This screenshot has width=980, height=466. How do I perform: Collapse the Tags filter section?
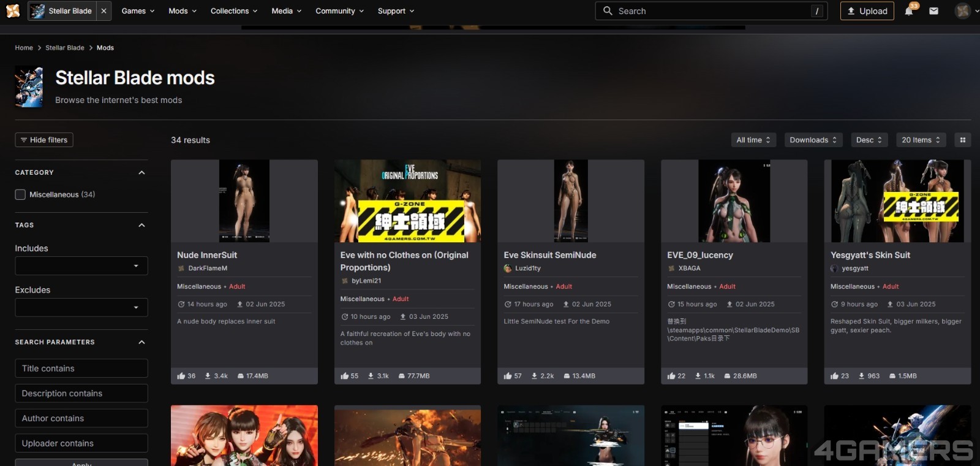pos(141,225)
